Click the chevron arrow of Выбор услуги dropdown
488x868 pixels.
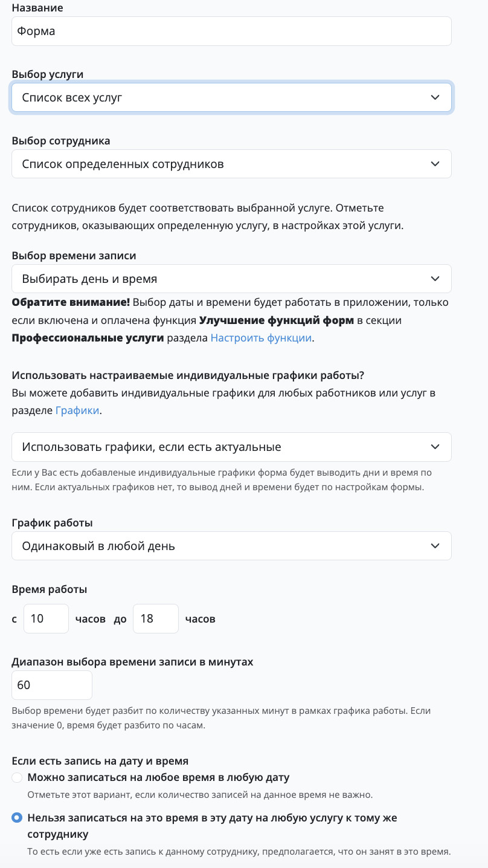435,97
